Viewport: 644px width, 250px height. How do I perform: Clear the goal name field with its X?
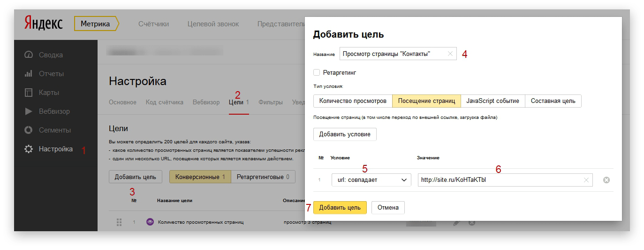(450, 54)
